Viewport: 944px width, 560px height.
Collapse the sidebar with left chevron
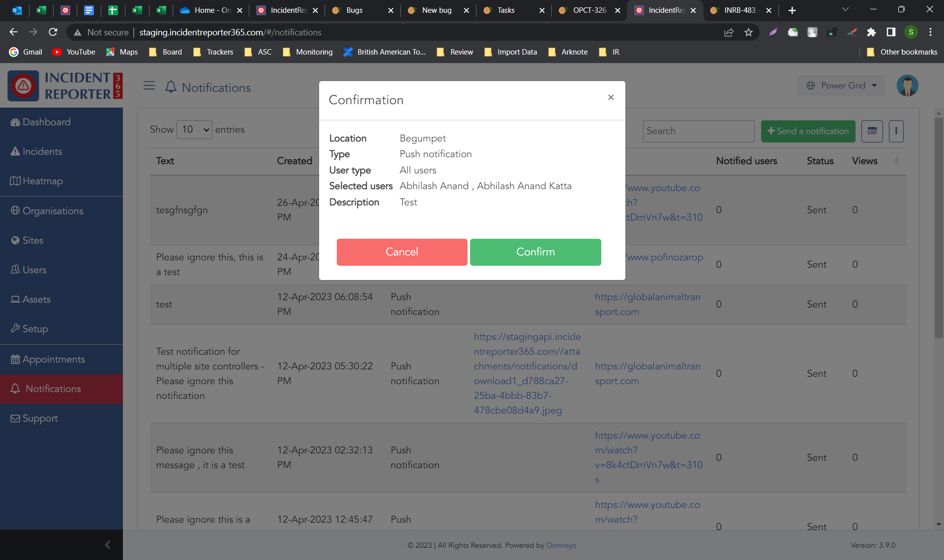tap(108, 544)
